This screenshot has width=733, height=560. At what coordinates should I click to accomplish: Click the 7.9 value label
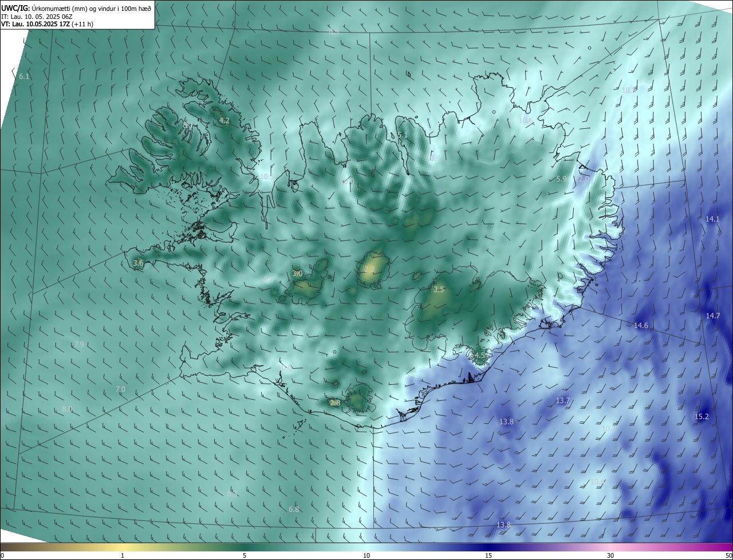pos(79,344)
